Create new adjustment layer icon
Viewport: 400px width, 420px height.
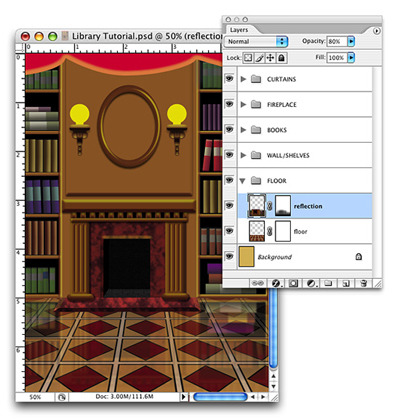tap(311, 283)
